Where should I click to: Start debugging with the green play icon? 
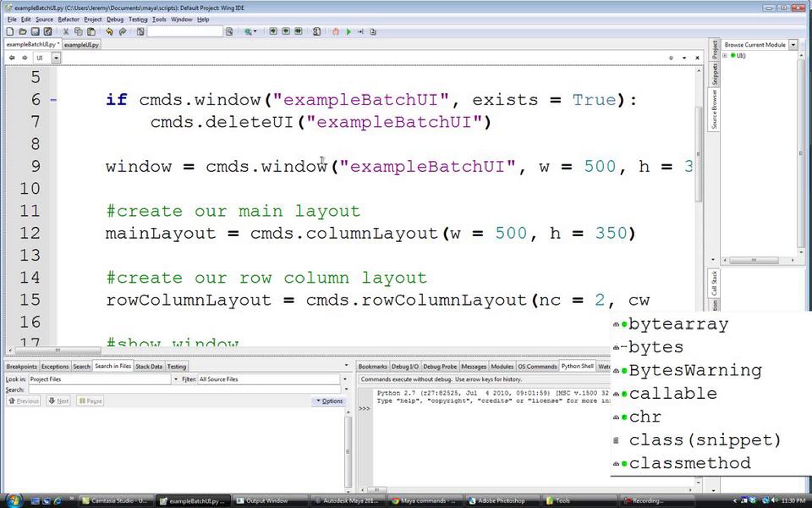(x=348, y=31)
